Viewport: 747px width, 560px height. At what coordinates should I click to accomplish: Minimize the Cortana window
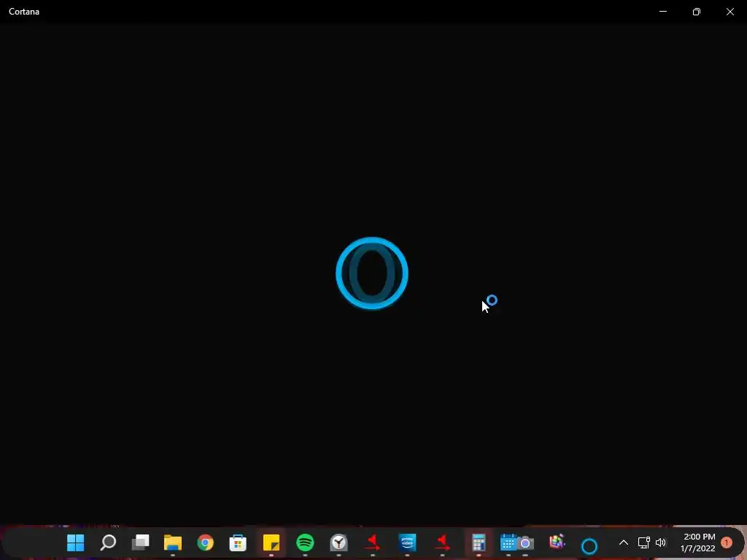pos(662,12)
